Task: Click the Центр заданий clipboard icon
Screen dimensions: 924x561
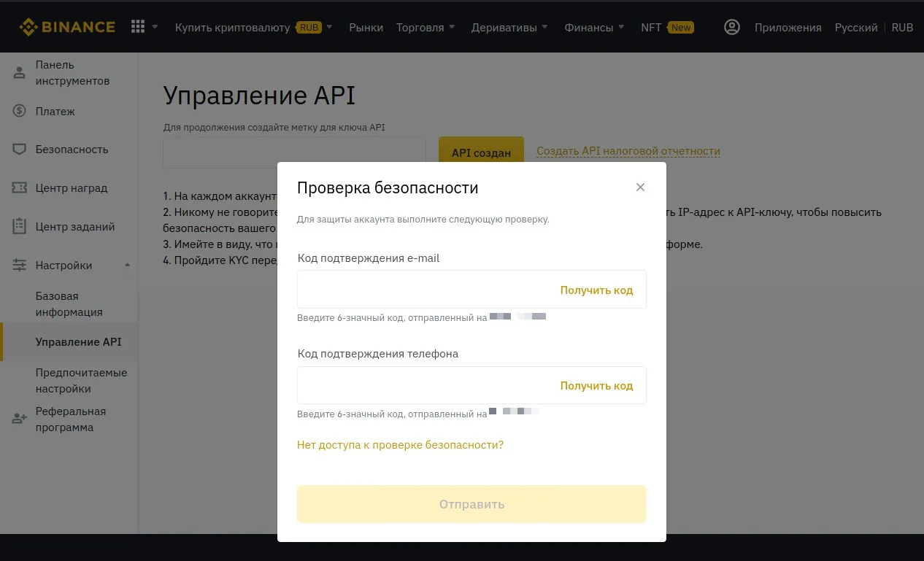Action: coord(18,226)
